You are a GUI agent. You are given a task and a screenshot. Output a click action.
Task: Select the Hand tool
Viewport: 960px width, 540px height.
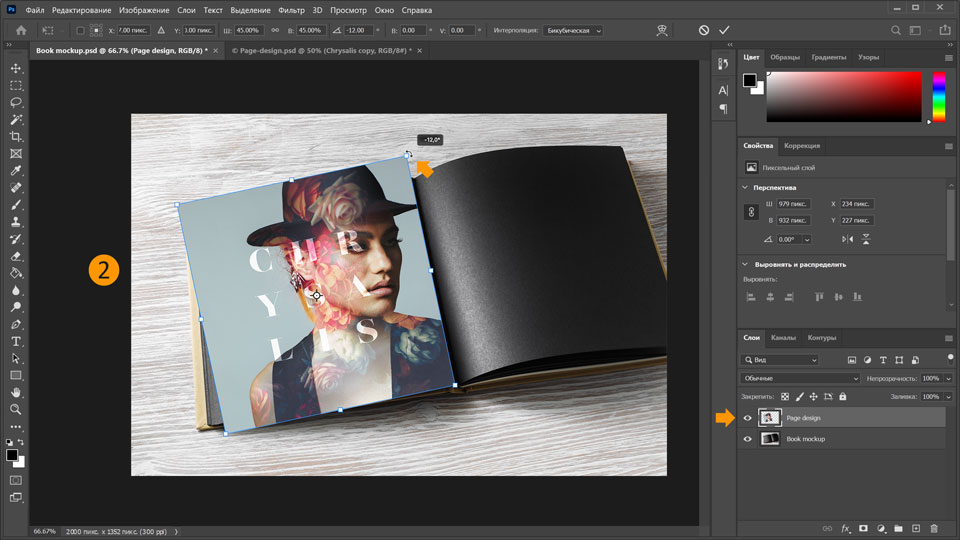[x=16, y=392]
